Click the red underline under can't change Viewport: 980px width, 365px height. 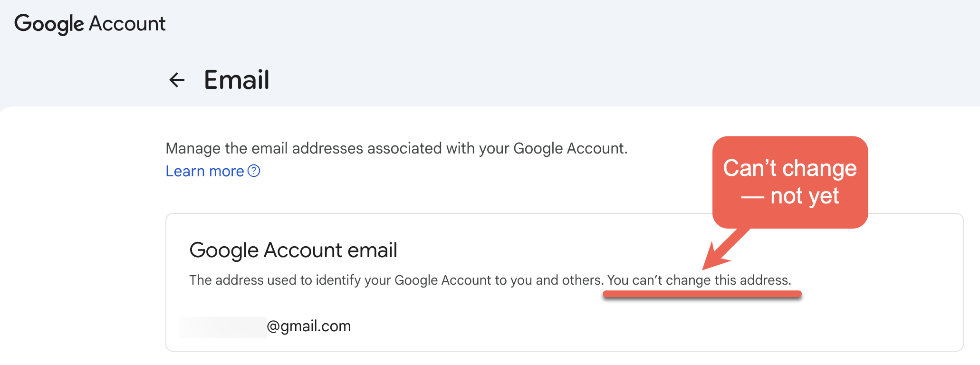click(x=702, y=295)
